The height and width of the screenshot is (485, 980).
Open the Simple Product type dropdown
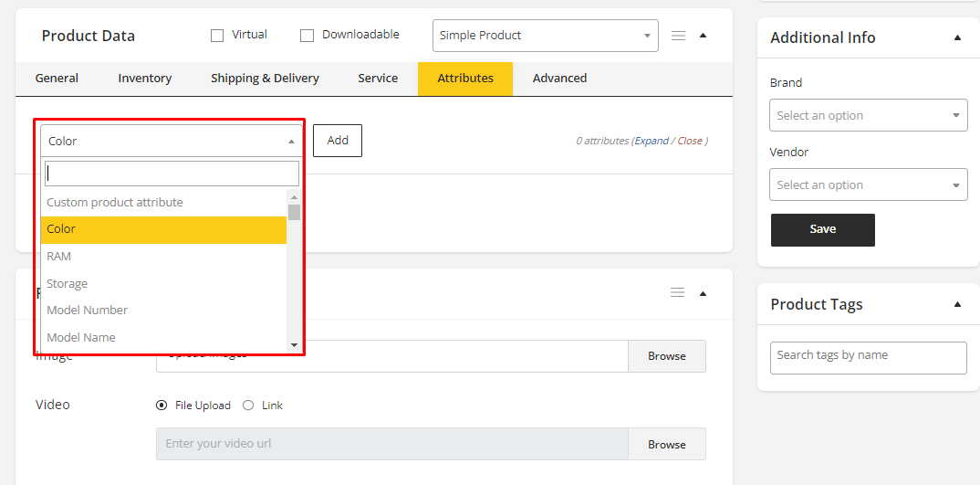pyautogui.click(x=545, y=36)
